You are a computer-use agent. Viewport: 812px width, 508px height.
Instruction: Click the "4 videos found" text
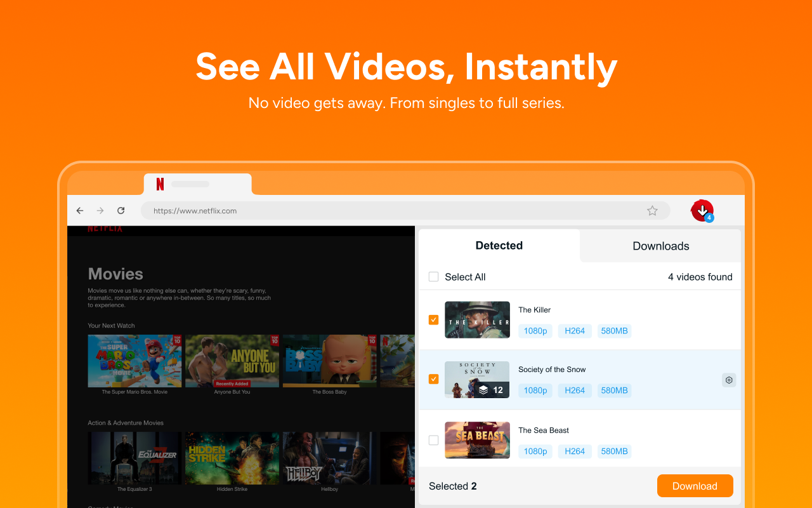pyautogui.click(x=700, y=277)
